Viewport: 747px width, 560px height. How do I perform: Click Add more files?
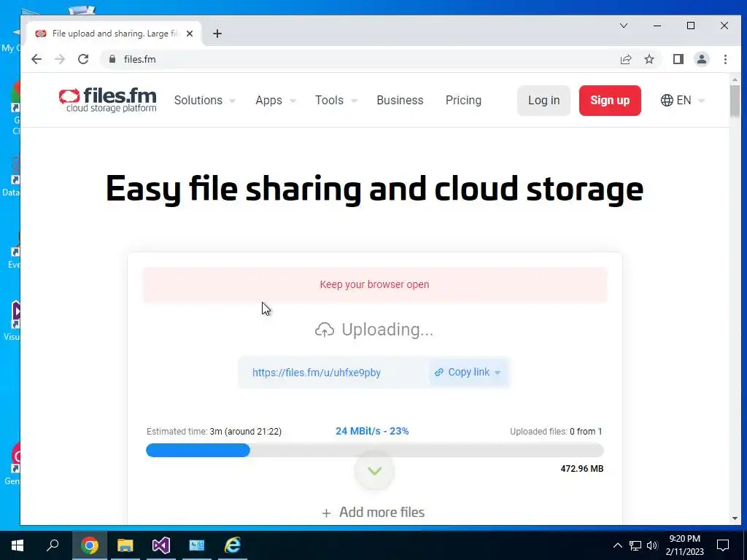373,513
